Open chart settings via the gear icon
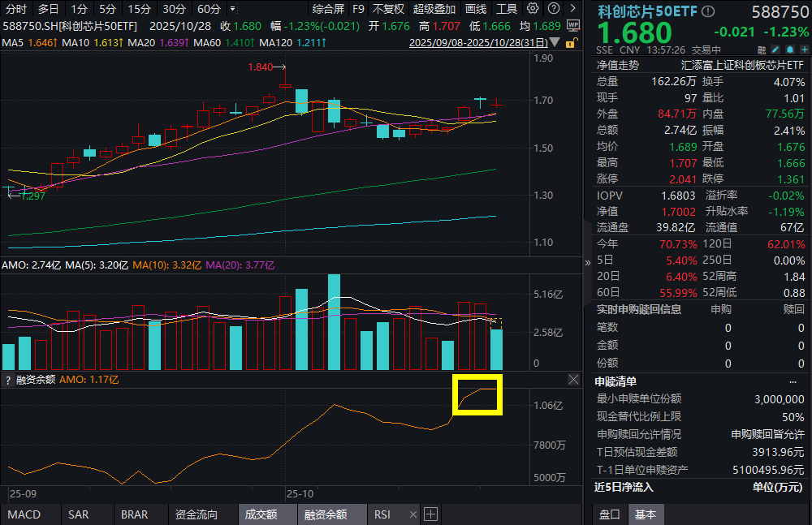The image size is (812, 525). [533, 8]
